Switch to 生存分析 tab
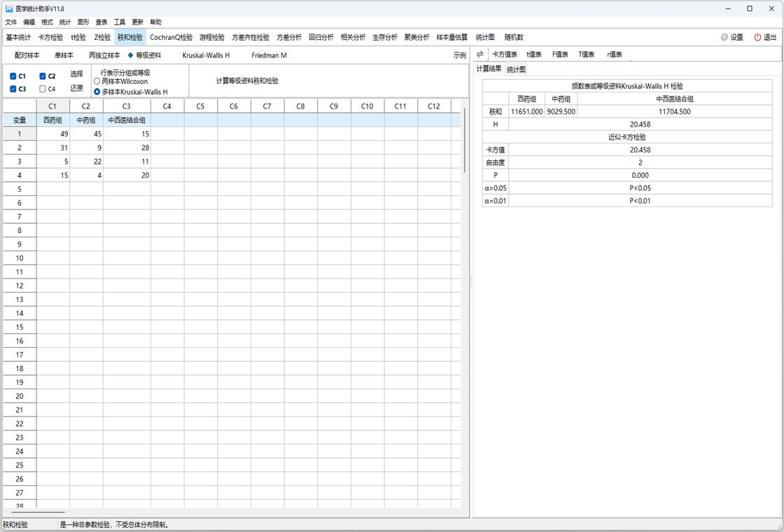Viewport: 784px width, 532px height. coord(385,38)
